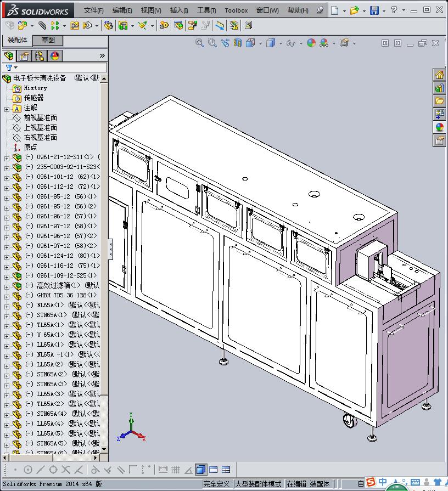Open the 文件(F) menu
Viewport: 448px width, 491px height.
[x=93, y=10]
